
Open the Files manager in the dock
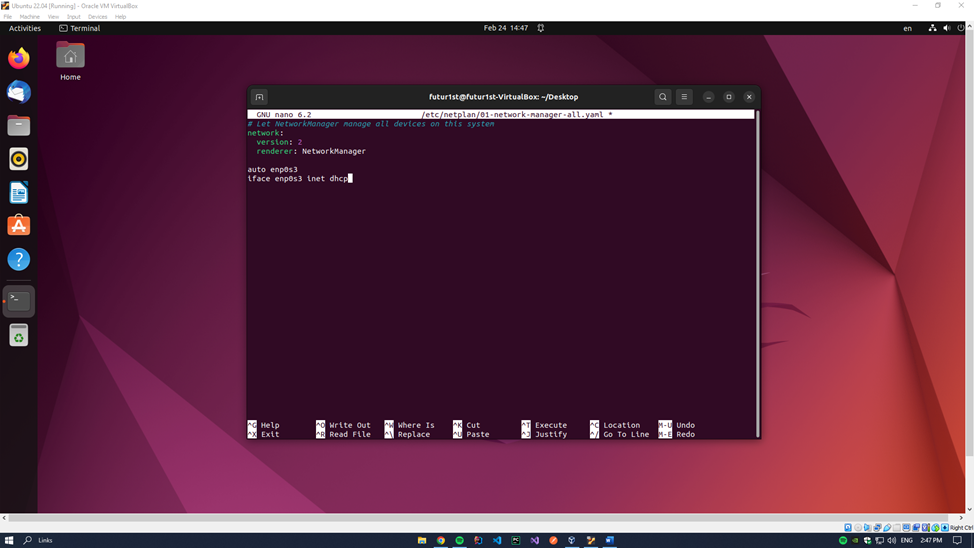click(x=19, y=126)
